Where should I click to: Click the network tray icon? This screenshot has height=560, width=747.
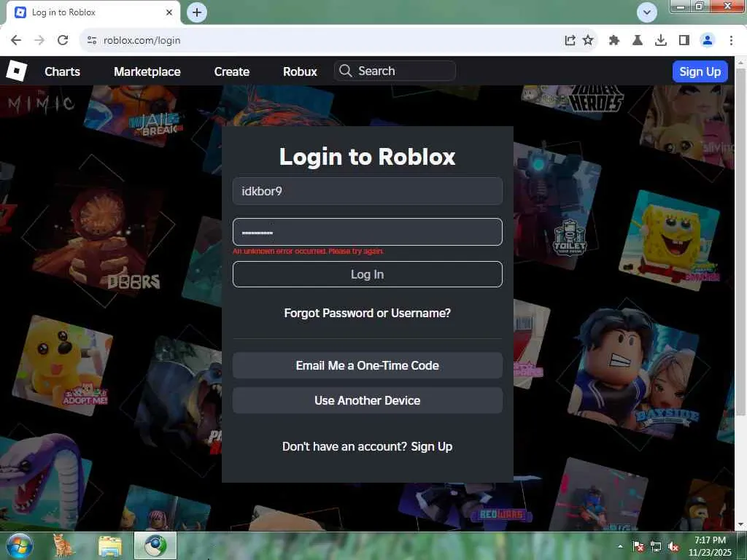pos(656,547)
